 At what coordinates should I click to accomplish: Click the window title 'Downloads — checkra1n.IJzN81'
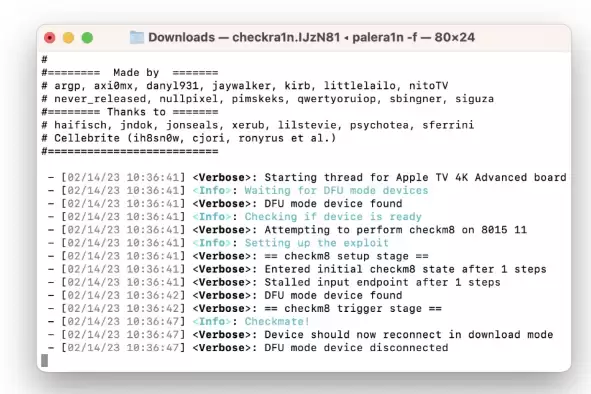[x=244, y=37]
